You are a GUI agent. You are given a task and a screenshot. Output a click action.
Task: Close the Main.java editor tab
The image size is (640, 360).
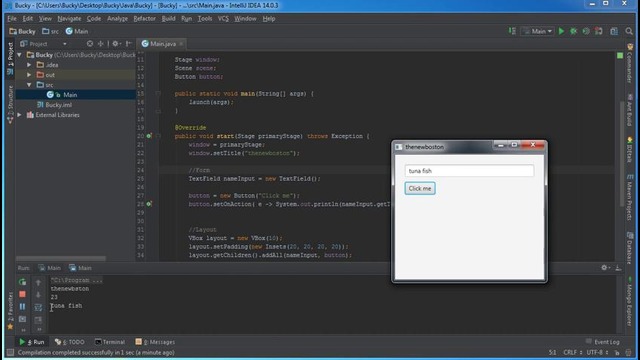click(181, 43)
